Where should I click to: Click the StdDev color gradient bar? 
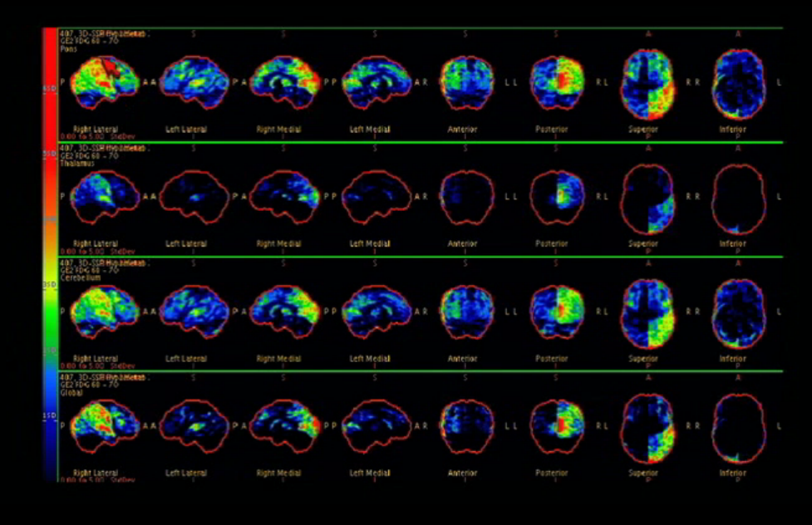point(48,249)
